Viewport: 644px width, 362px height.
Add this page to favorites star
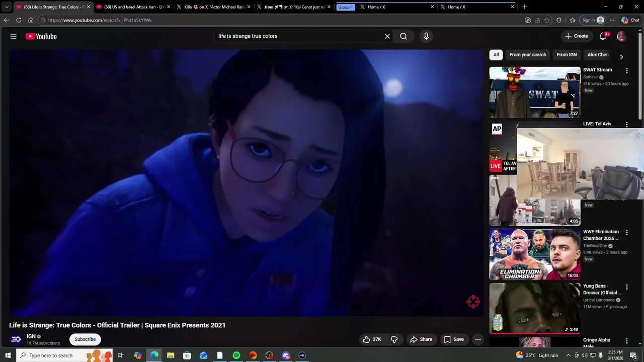pyautogui.click(x=547, y=20)
